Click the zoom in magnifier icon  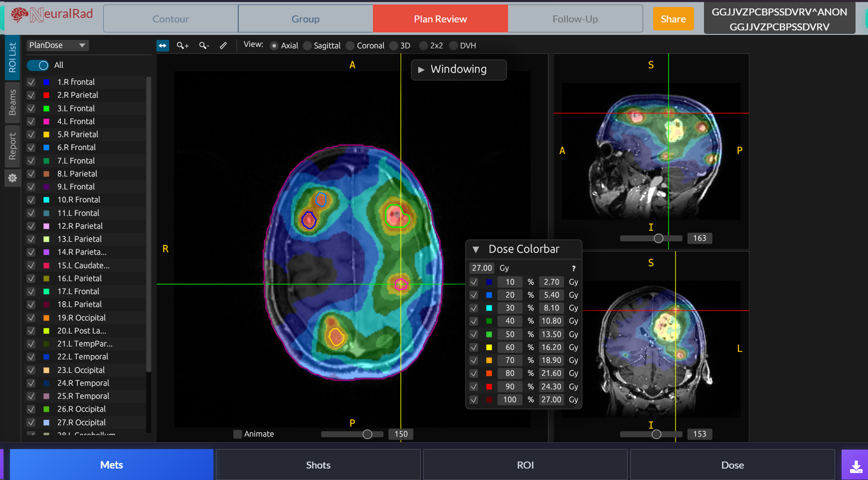[182, 45]
